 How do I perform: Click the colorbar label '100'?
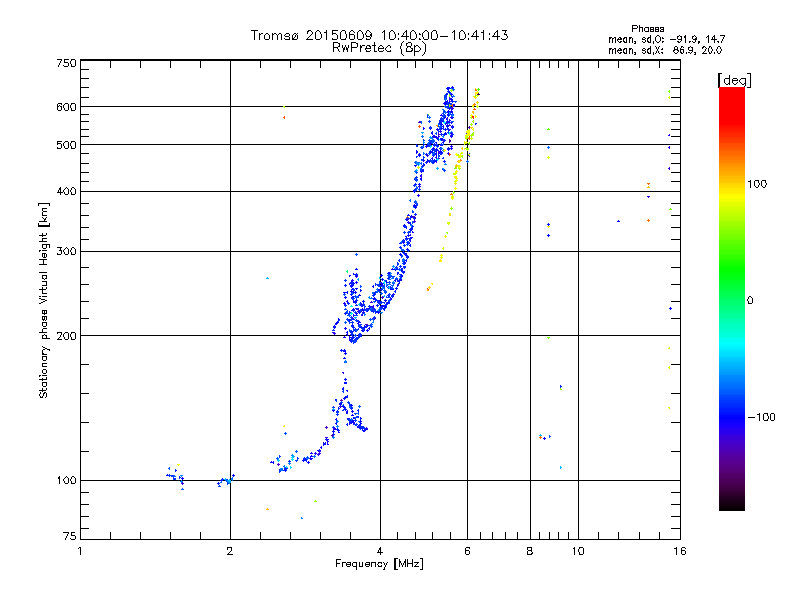pyautogui.click(x=757, y=184)
